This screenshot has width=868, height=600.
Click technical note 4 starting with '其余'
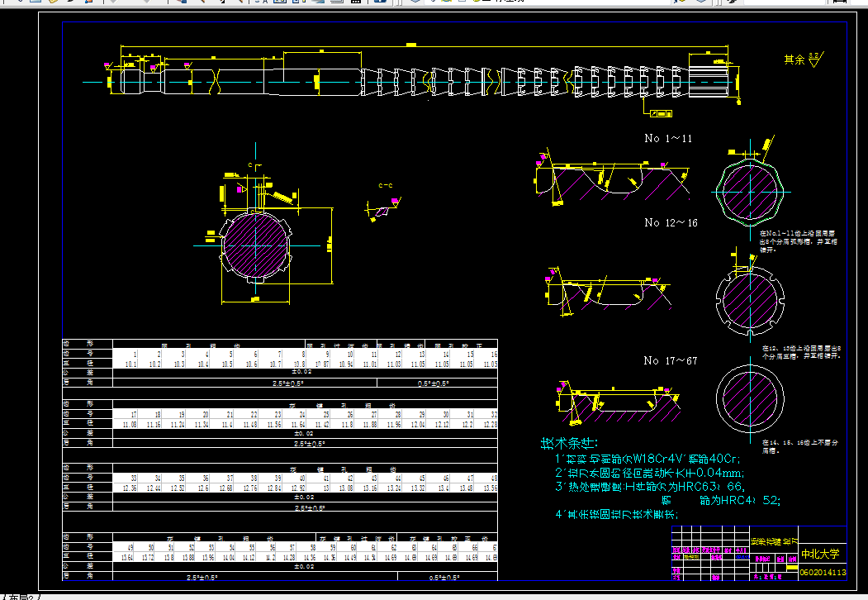click(x=616, y=514)
